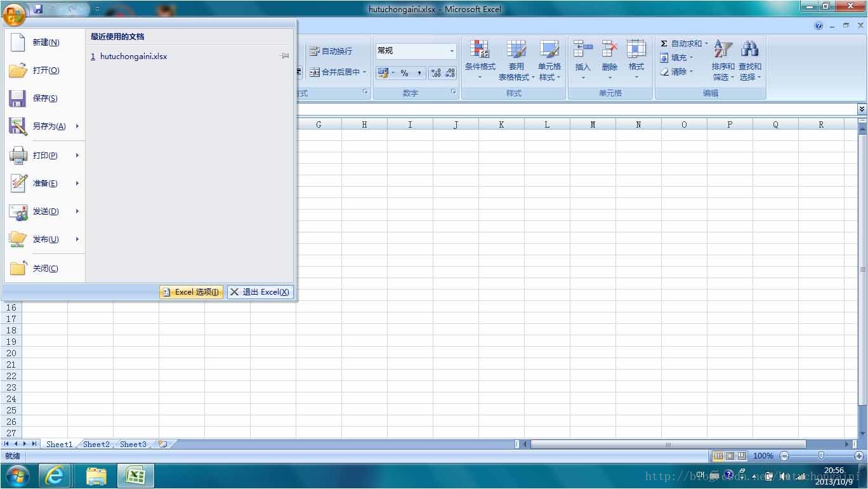Screen dimensions: 868x489
Task: Apply percent style (%) format
Action: 404,73
